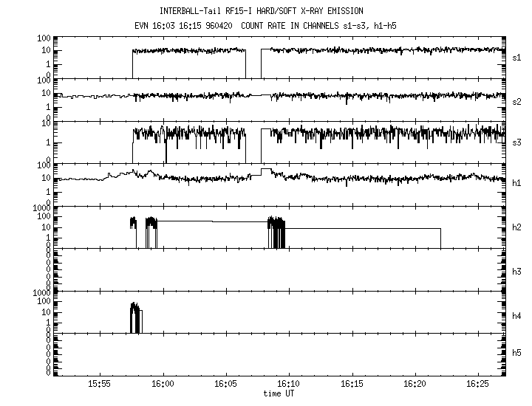This screenshot has width=532, height=406.
Task: Select the h3 channel label
Action: [x=516, y=272]
